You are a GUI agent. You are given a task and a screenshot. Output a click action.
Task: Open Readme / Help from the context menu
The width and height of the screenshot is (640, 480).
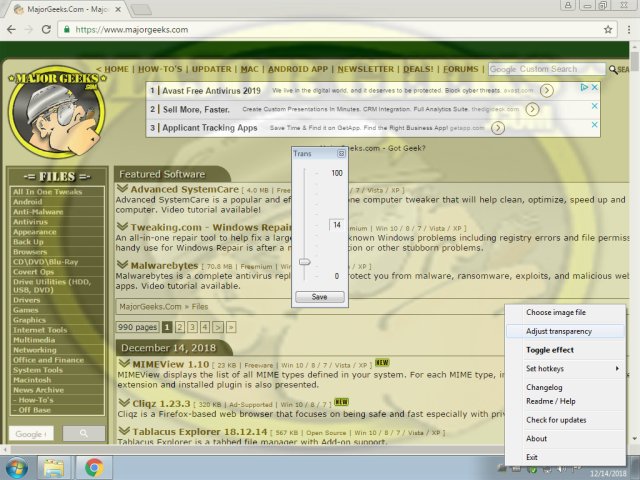point(565,401)
